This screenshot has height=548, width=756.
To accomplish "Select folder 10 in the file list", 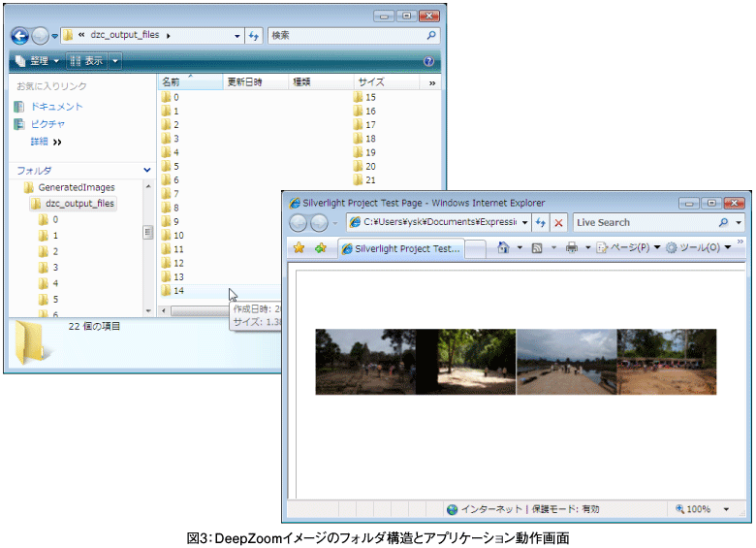I will tap(173, 236).
